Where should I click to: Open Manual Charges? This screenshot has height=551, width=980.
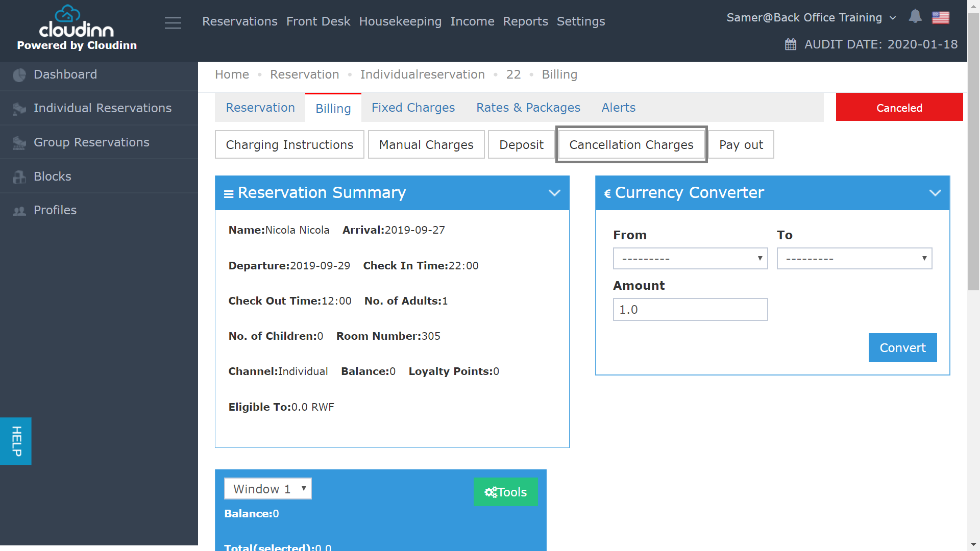click(x=426, y=145)
